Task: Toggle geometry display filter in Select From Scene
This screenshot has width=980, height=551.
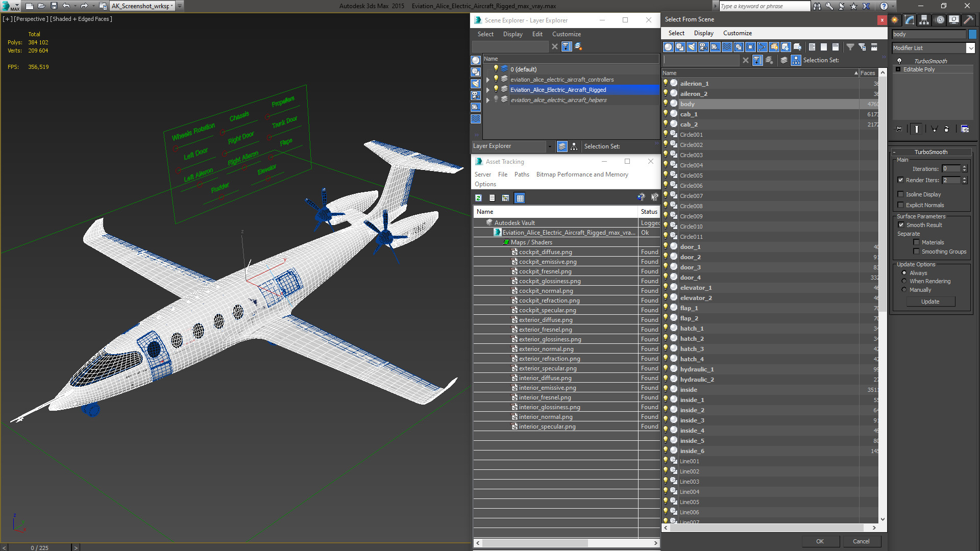Action: point(668,47)
